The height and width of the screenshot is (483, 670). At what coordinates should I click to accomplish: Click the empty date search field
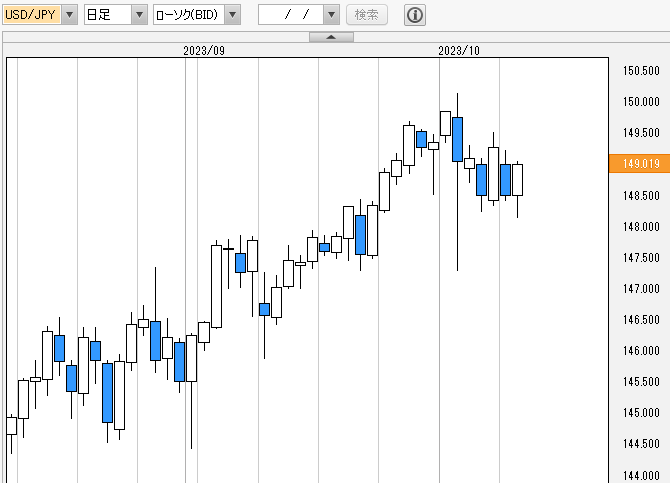[291, 15]
